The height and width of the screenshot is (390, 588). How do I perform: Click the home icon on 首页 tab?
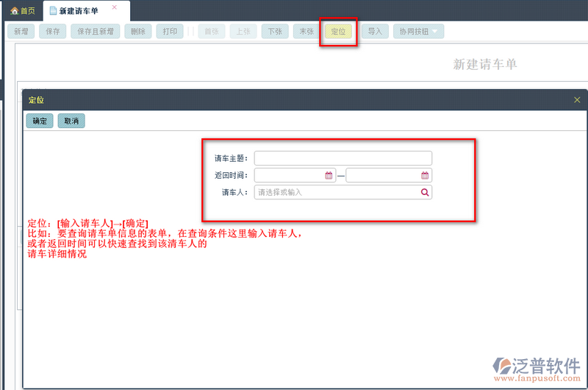pos(14,11)
